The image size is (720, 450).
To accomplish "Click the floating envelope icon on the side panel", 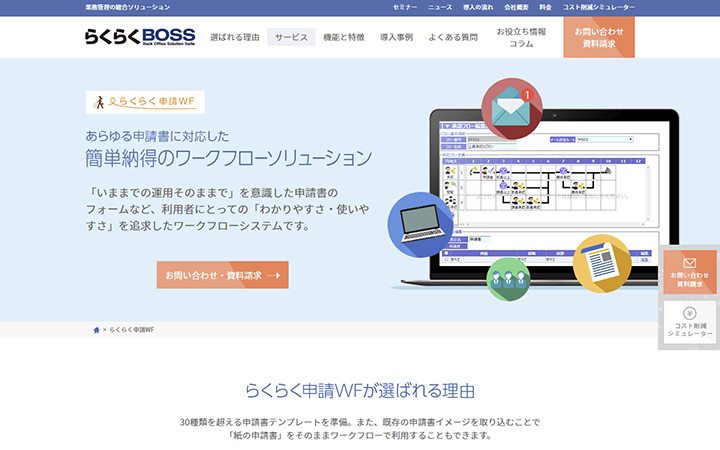I will 690,263.
